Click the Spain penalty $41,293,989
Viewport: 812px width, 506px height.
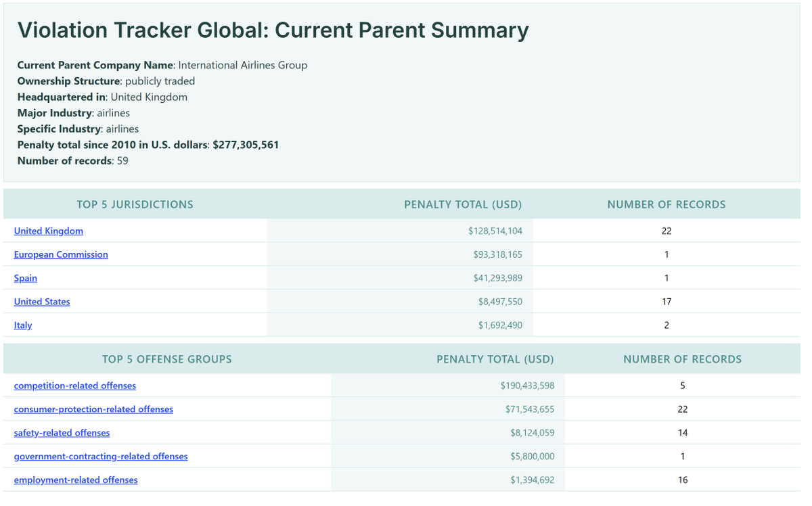click(498, 278)
